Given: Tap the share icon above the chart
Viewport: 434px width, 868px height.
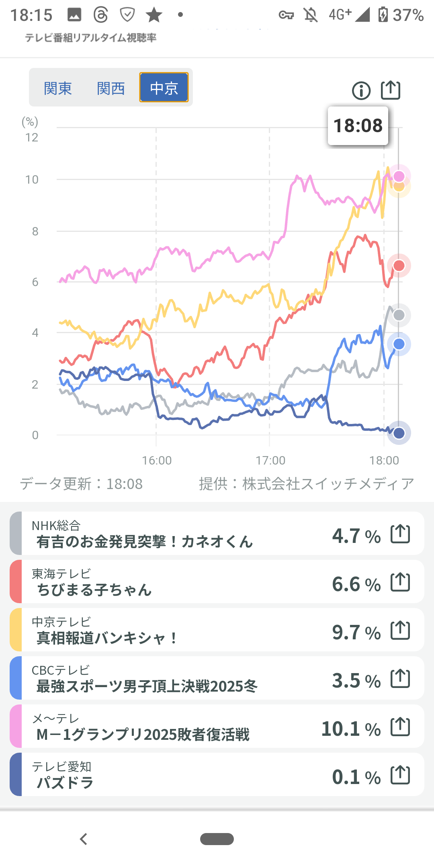Looking at the screenshot, I should (x=391, y=90).
